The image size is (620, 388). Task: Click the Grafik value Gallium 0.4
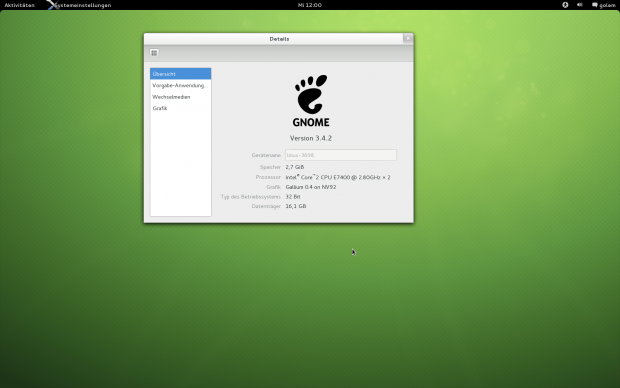coord(311,187)
